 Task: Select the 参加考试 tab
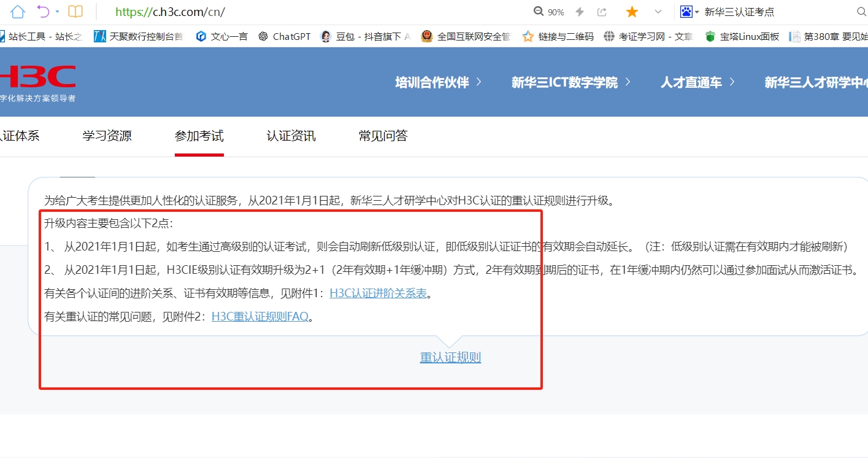[x=199, y=136]
